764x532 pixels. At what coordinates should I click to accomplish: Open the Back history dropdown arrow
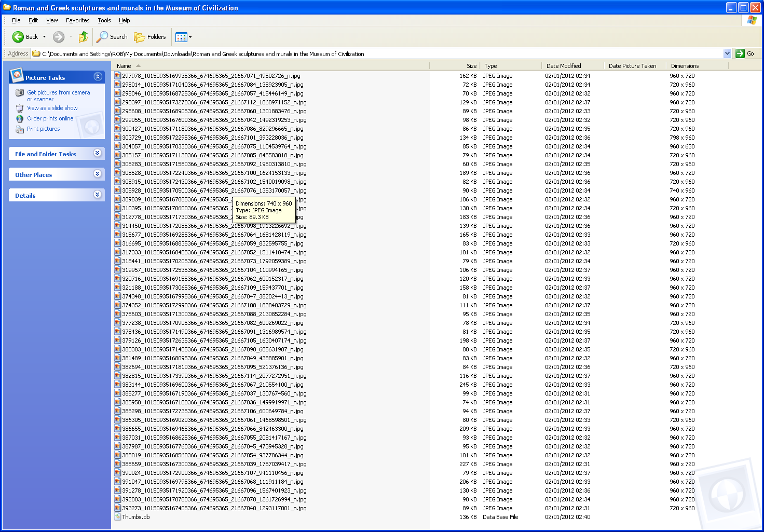click(45, 37)
